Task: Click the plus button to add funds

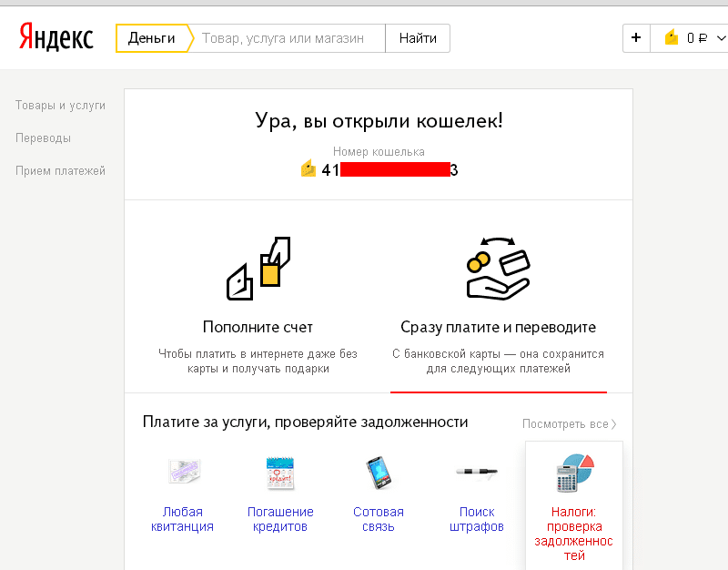Action: (636, 38)
